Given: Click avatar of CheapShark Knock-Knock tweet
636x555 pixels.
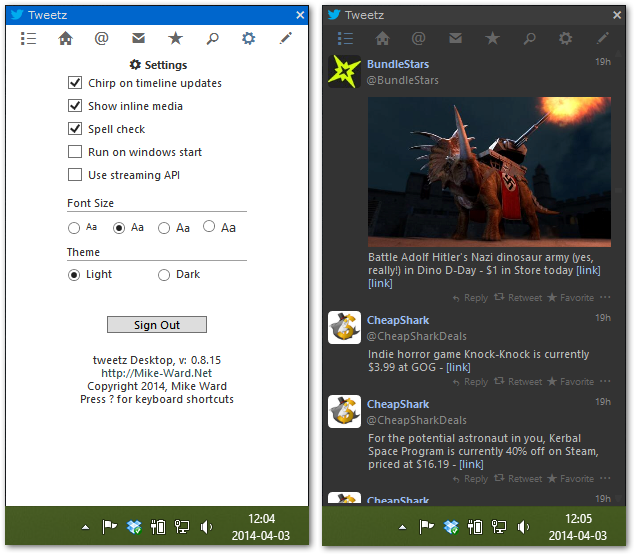Looking at the screenshot, I should 344,327.
